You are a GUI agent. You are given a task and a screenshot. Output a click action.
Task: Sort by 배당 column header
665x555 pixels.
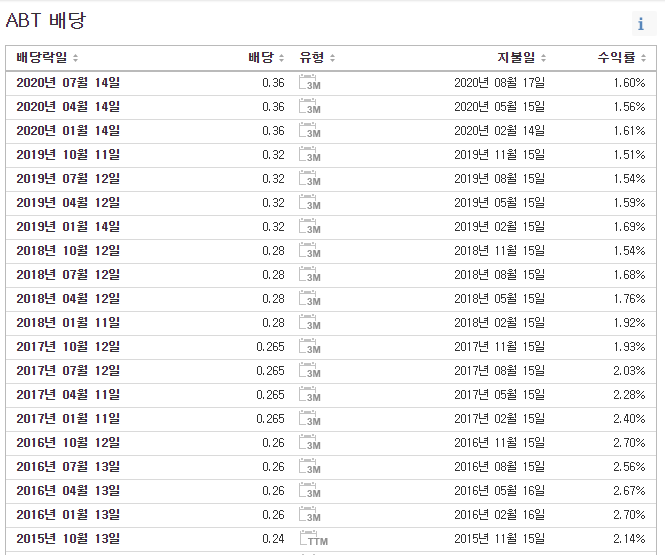(x=266, y=58)
